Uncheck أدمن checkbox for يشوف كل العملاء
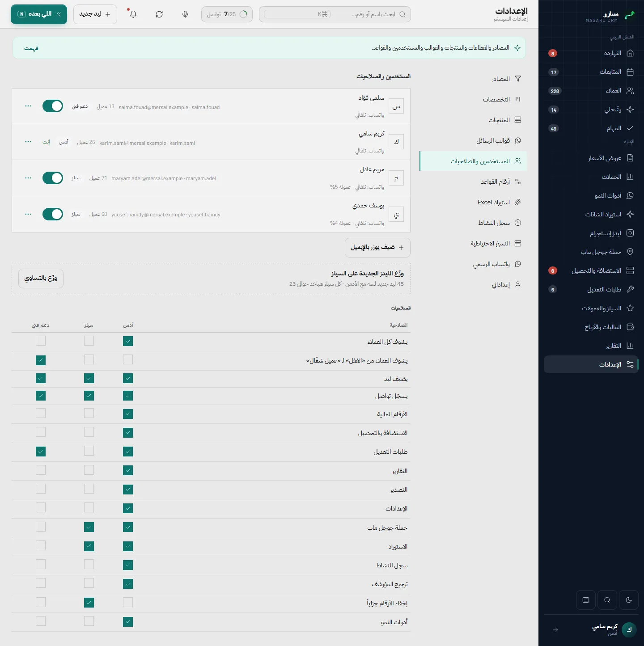The image size is (644, 646). click(x=128, y=341)
